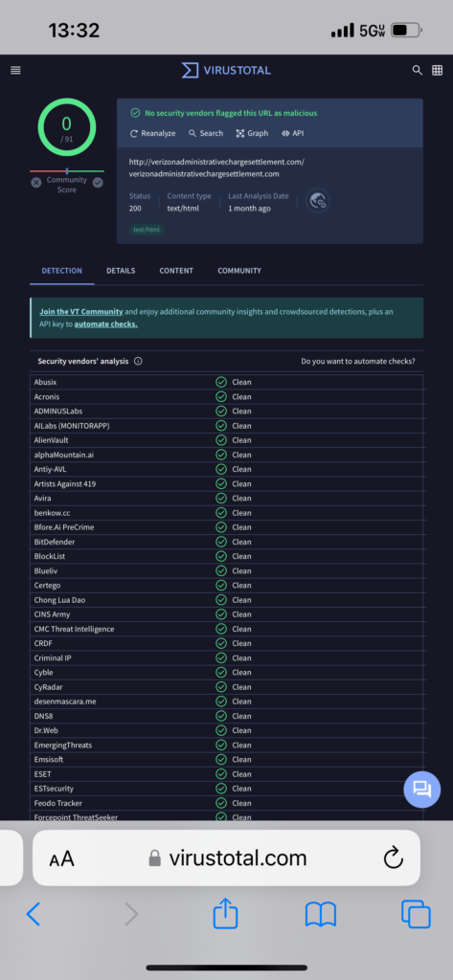Switch to the CONTENT tab
The width and height of the screenshot is (453, 980).
176,271
